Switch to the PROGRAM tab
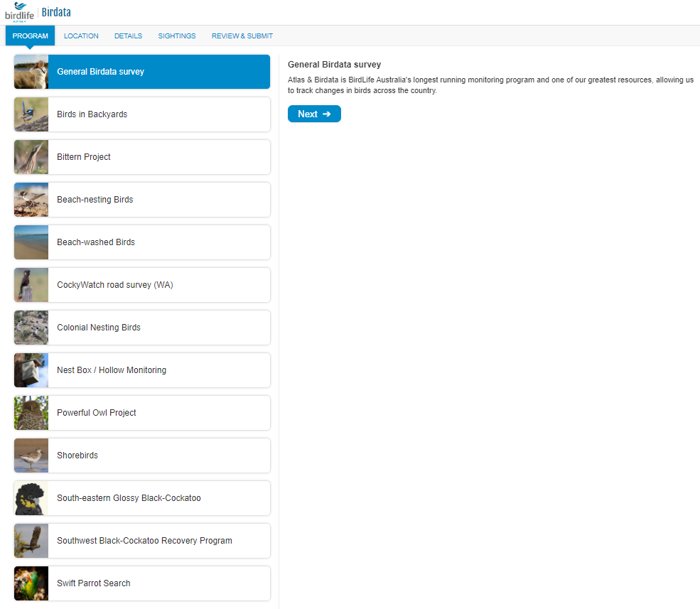 (x=31, y=36)
